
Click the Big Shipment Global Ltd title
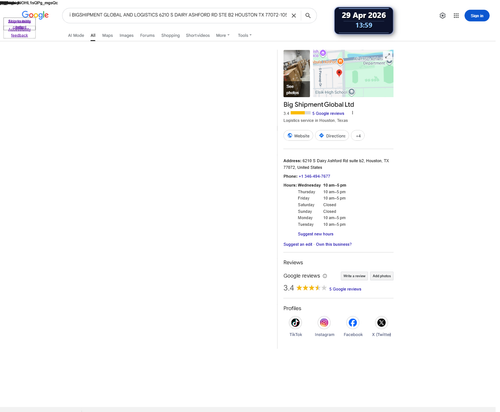(x=319, y=105)
